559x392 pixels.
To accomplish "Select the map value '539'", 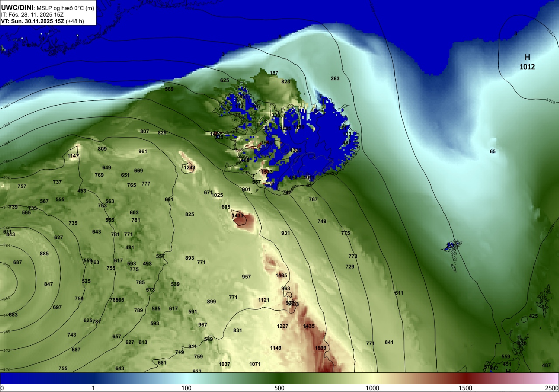I will pos(175,284).
